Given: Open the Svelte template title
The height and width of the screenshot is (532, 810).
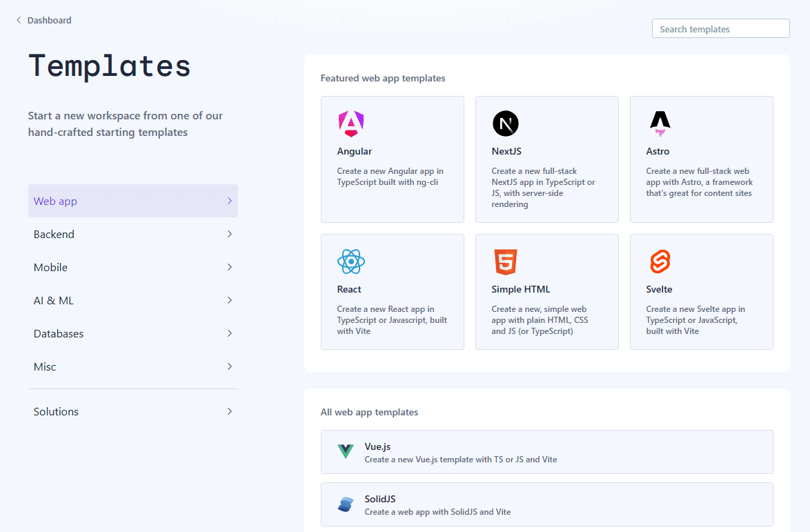Looking at the screenshot, I should [x=659, y=289].
